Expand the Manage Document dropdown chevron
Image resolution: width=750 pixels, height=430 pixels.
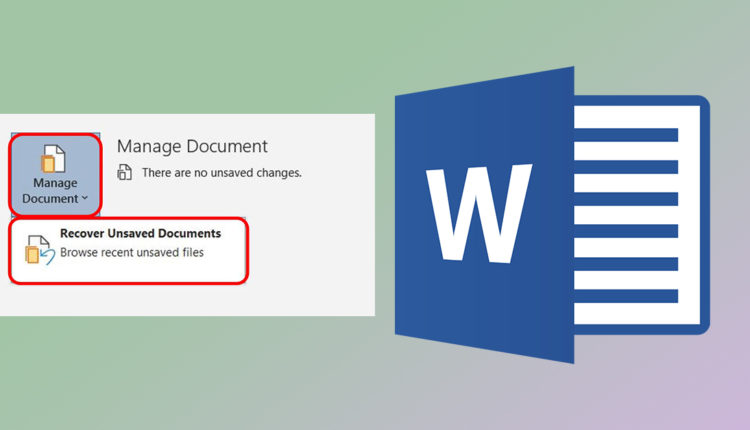pos(84,199)
